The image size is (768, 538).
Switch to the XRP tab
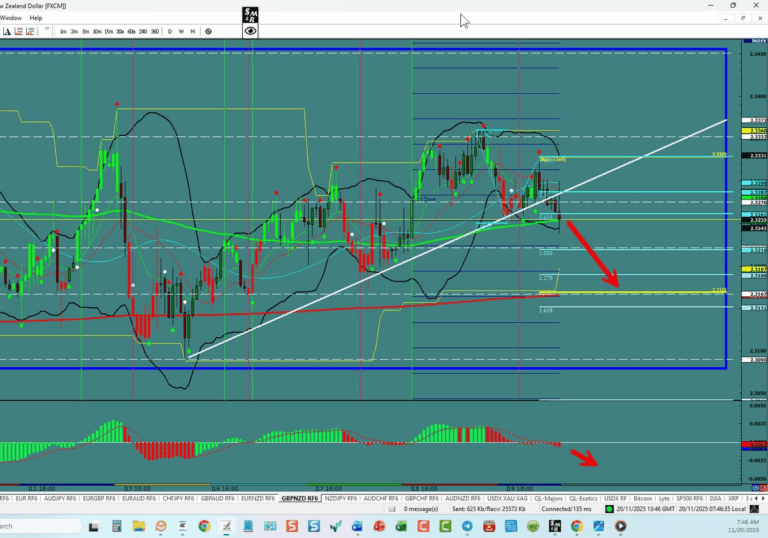coord(733,498)
